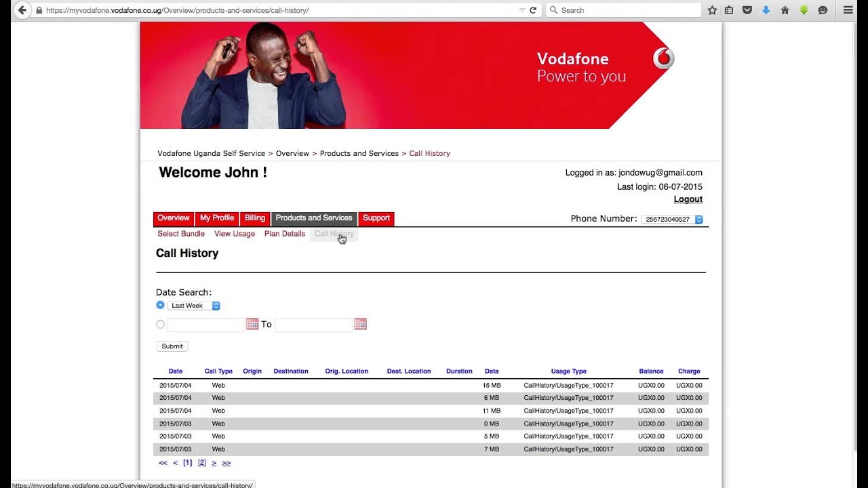Screen dimensions: 868x488
Task: Click Vodafone Uganda Self Service breadcrumb
Action: [x=212, y=154]
